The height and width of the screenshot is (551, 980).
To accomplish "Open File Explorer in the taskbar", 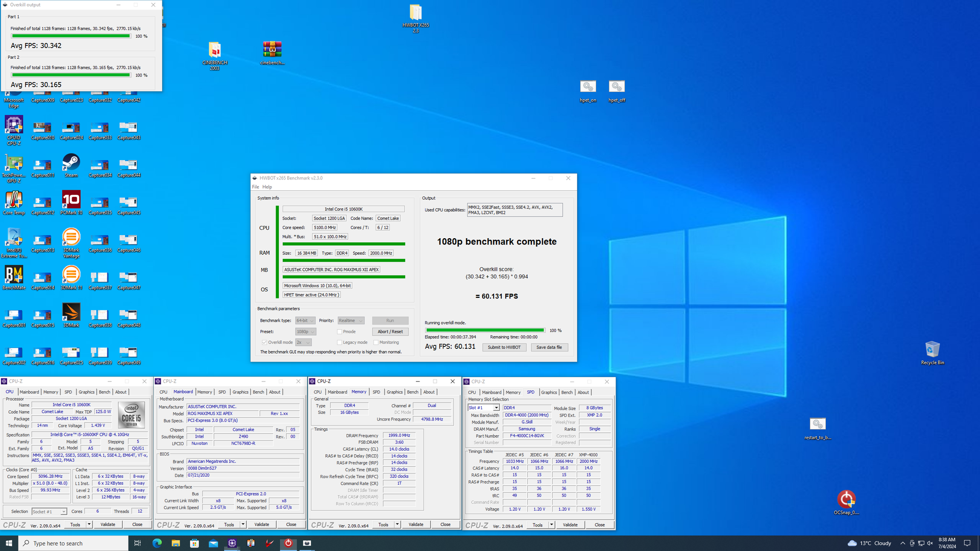I will tap(176, 543).
